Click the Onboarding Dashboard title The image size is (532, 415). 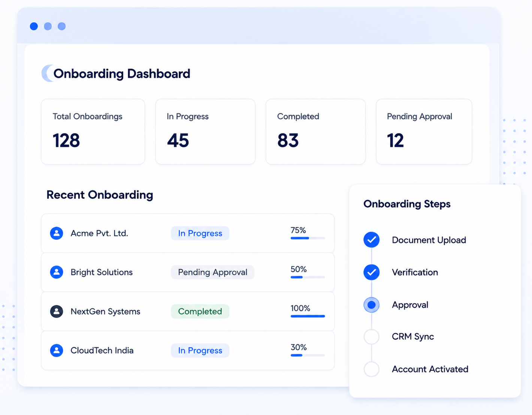point(122,73)
